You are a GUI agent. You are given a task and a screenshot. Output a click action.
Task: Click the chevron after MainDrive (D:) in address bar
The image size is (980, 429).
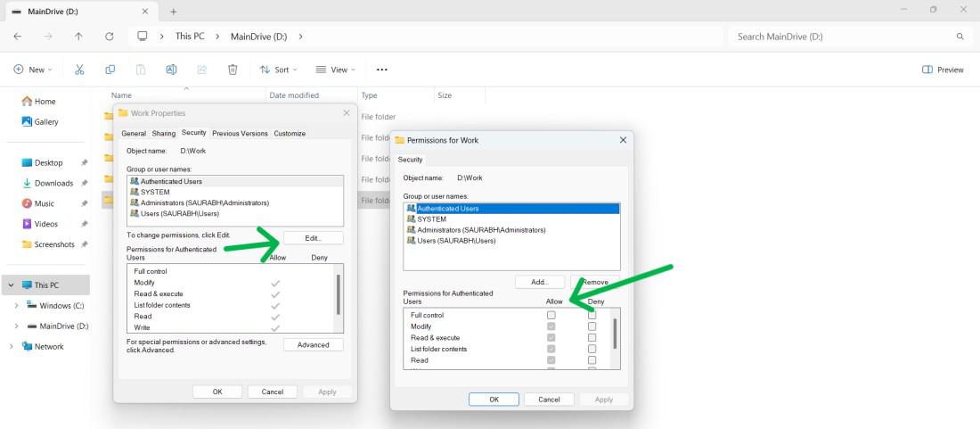[300, 37]
